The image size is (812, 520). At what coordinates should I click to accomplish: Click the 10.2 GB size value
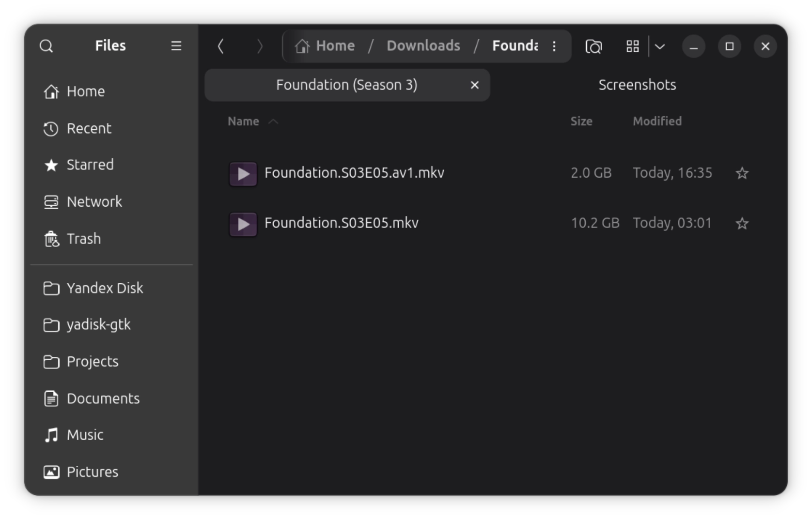[x=595, y=223]
